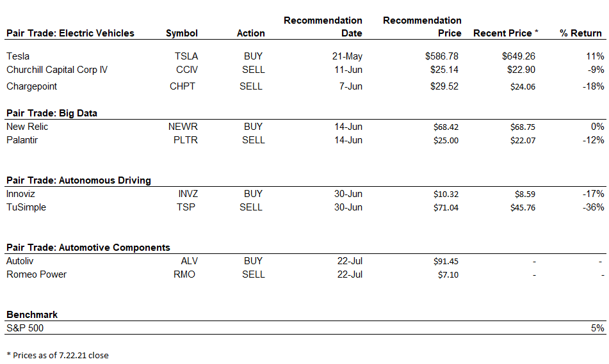The height and width of the screenshot is (364, 609).
Task: Click the % Return column header
Action: (581, 33)
